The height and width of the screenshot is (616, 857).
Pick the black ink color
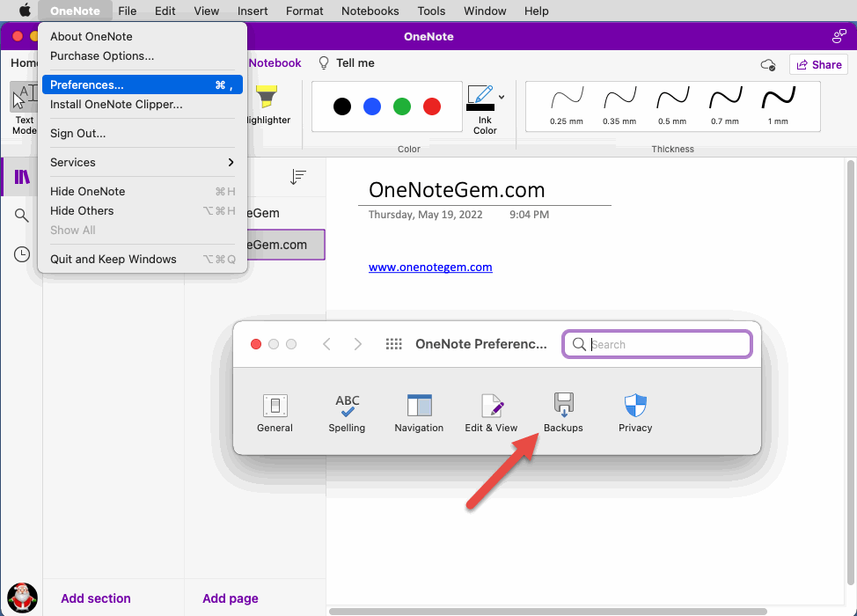tap(342, 106)
